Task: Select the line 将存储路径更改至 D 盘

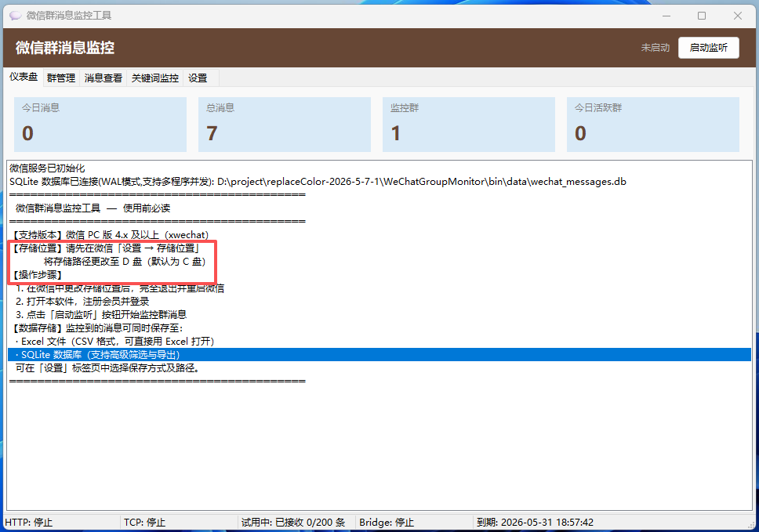Action: pos(379,262)
